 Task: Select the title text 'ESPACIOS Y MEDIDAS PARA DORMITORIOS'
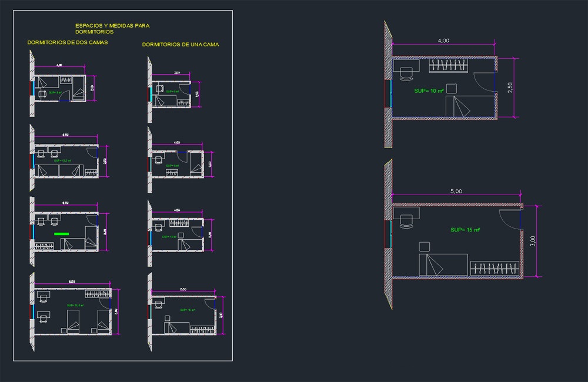point(112,28)
